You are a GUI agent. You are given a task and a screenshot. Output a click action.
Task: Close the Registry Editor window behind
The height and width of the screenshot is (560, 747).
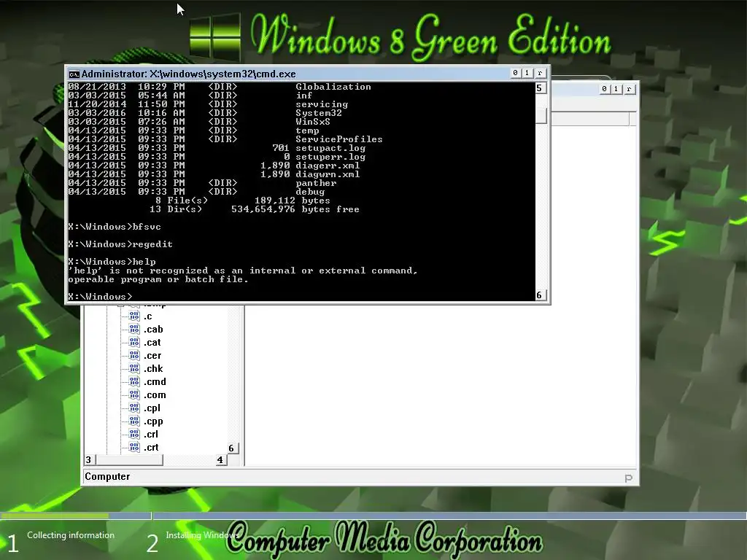[629, 88]
